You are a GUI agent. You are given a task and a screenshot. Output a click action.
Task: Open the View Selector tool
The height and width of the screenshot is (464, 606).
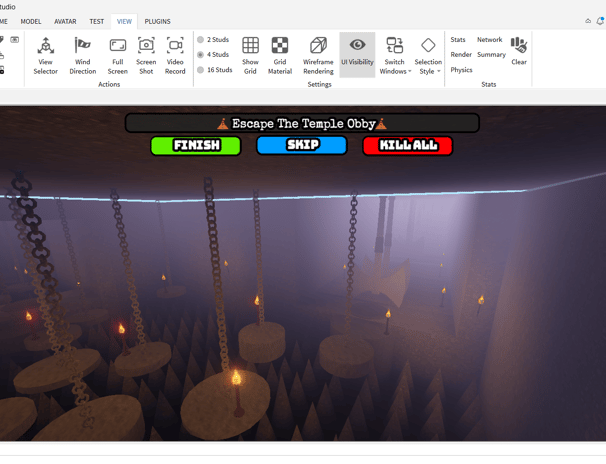46,56
